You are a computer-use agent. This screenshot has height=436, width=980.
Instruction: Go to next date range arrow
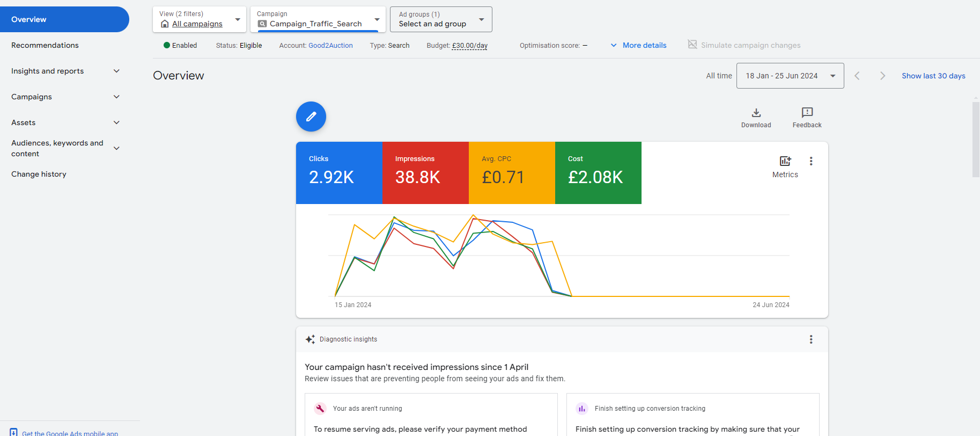pos(882,76)
